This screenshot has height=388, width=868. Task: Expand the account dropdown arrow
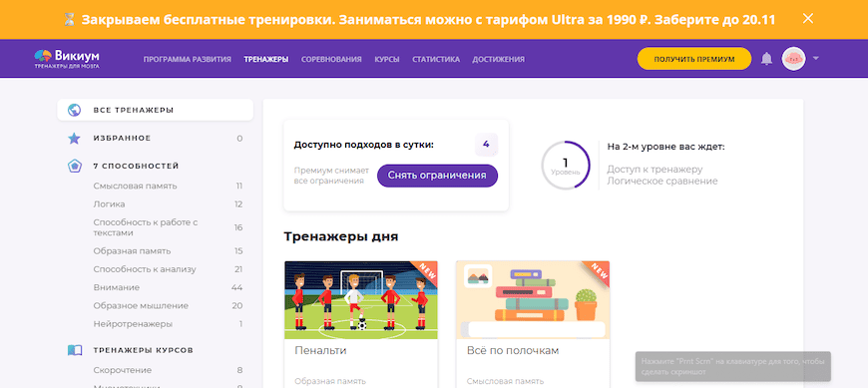(815, 59)
